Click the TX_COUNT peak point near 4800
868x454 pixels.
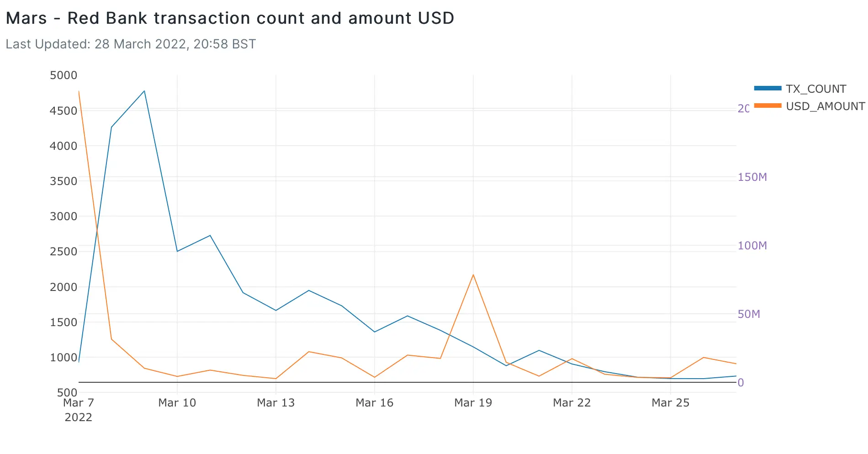tap(144, 91)
